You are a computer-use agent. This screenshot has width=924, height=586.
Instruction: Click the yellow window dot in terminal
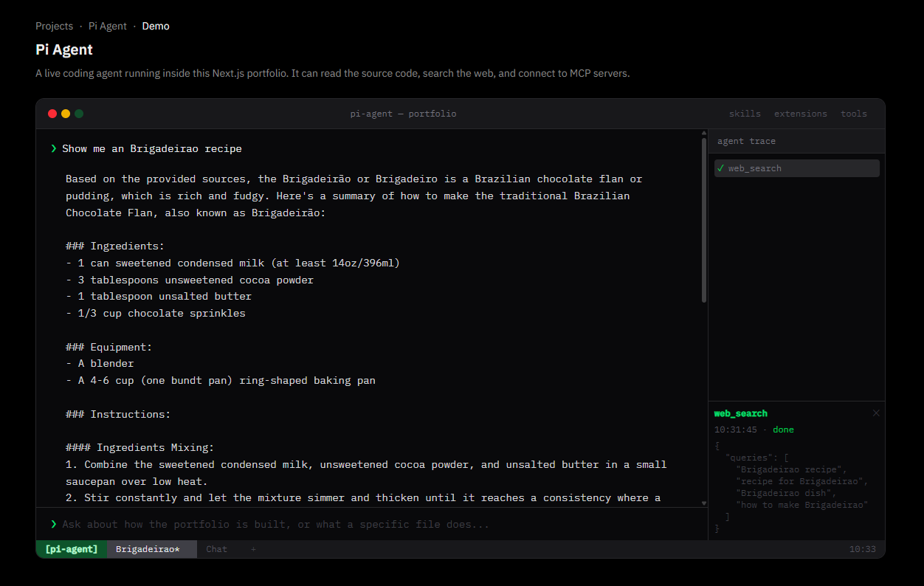click(x=66, y=114)
